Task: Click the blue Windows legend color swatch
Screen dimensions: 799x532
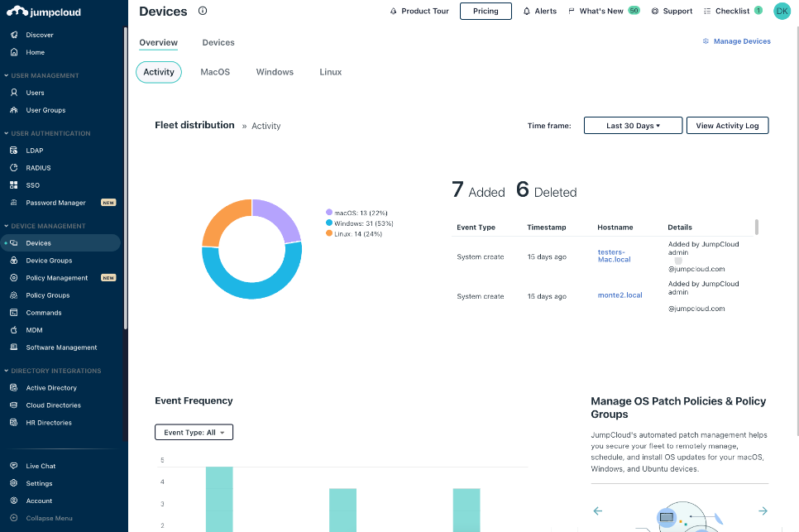Action: (x=329, y=223)
